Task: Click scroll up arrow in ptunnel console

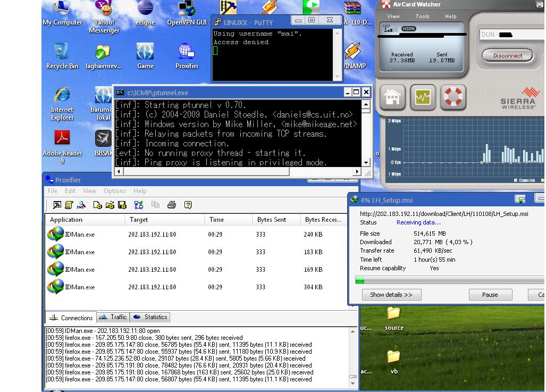Action: coord(366,104)
